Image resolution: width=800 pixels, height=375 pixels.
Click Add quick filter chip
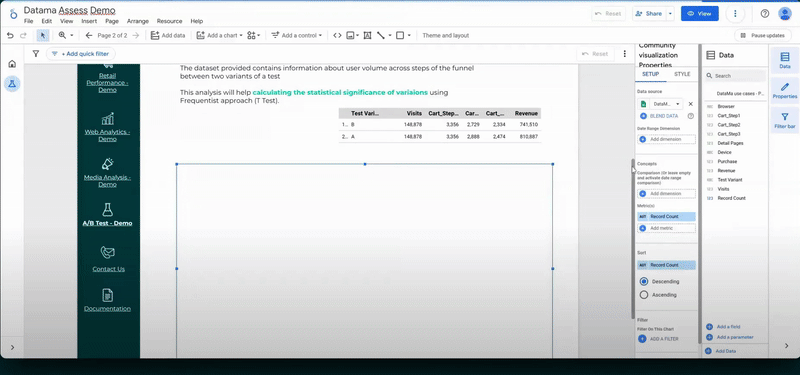(x=81, y=54)
